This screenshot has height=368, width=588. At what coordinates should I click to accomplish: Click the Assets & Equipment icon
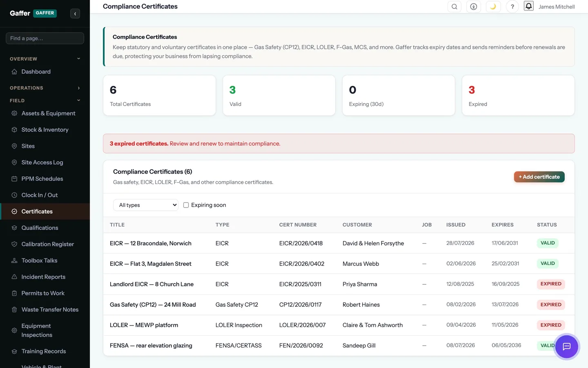(14, 113)
